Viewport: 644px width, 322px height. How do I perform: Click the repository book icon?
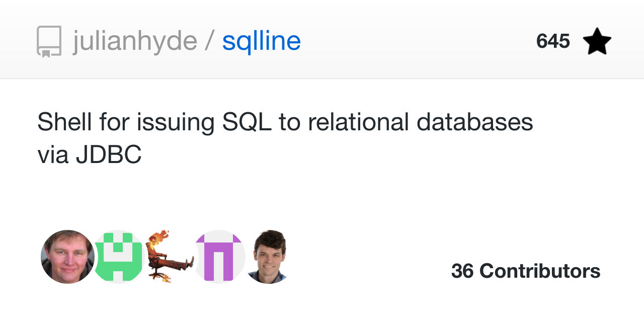[49, 41]
